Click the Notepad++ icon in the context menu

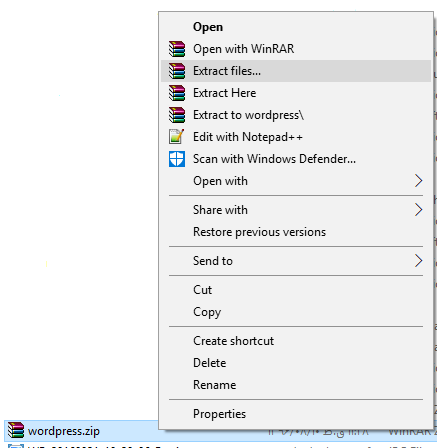click(x=177, y=137)
